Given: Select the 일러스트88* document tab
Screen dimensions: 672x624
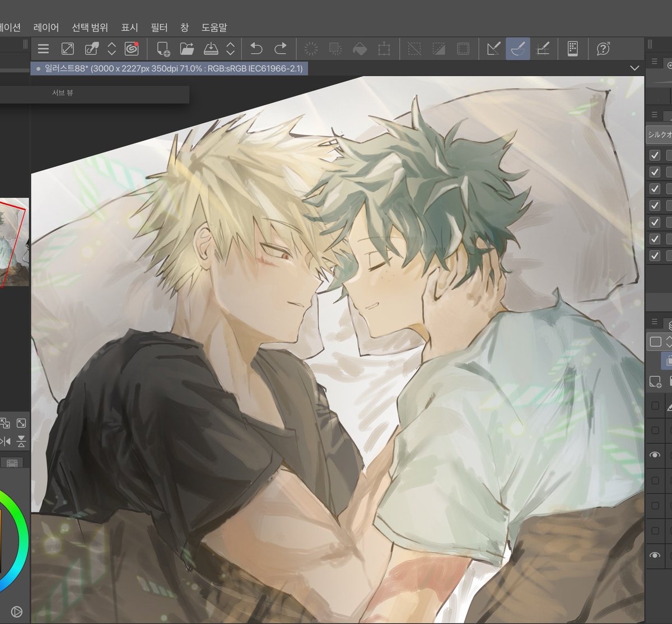Looking at the screenshot, I should 169,68.
